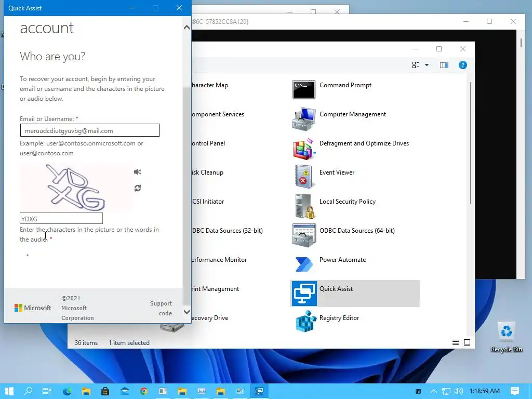Image resolution: width=532 pixels, height=399 pixels.
Task: Open Mail app from taskbar
Action: click(125, 391)
